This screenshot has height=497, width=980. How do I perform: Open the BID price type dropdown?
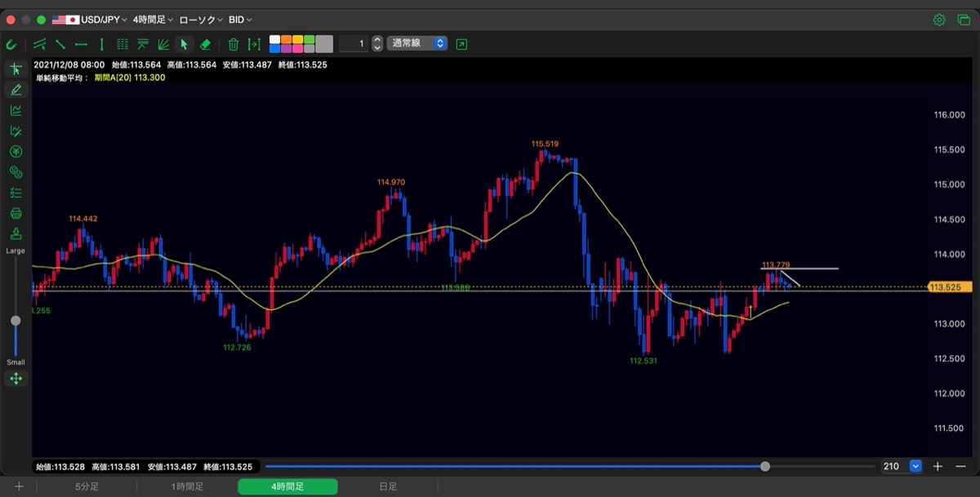pos(240,20)
